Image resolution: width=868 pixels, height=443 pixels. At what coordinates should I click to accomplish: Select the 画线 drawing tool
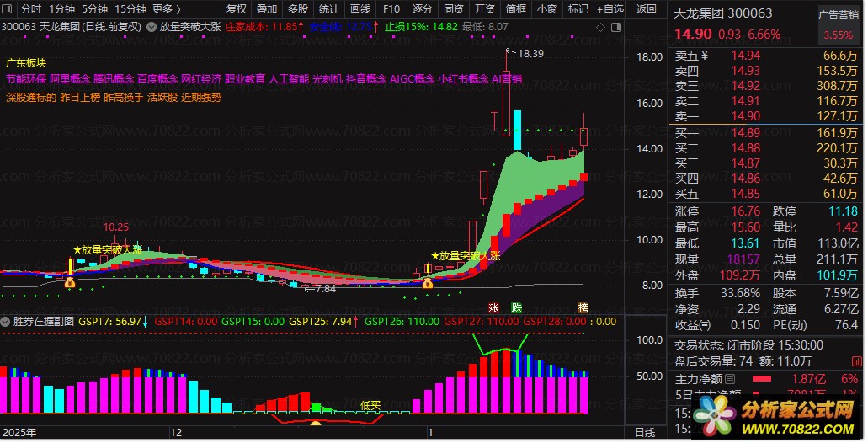click(360, 9)
